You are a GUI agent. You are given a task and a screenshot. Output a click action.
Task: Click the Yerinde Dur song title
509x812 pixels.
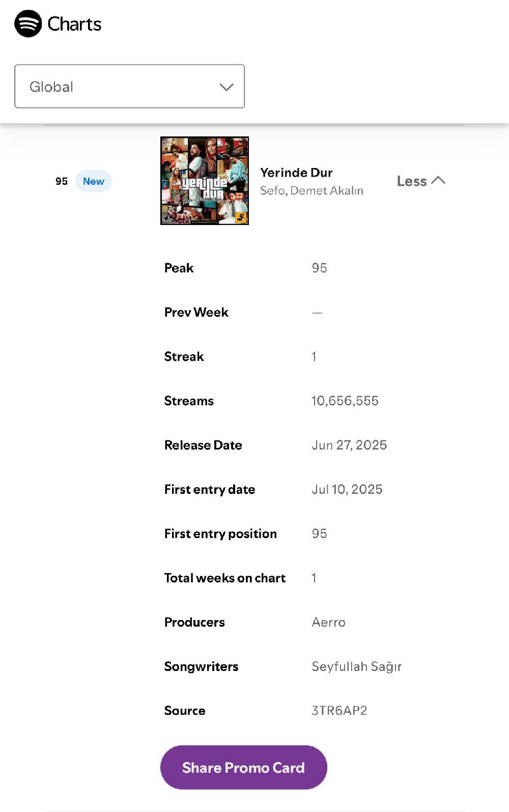296,173
